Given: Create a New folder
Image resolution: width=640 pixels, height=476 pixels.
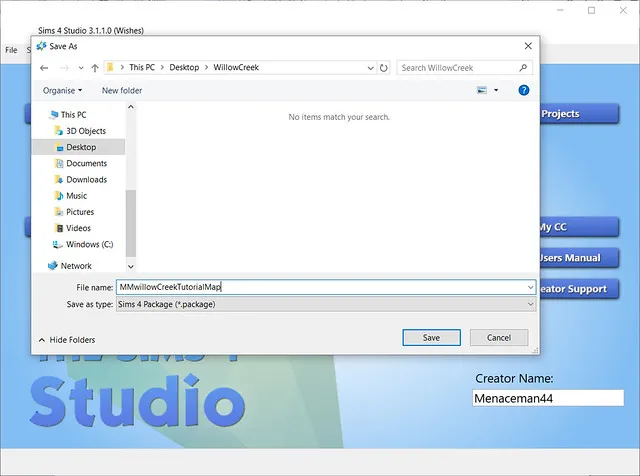Looking at the screenshot, I should tap(122, 91).
